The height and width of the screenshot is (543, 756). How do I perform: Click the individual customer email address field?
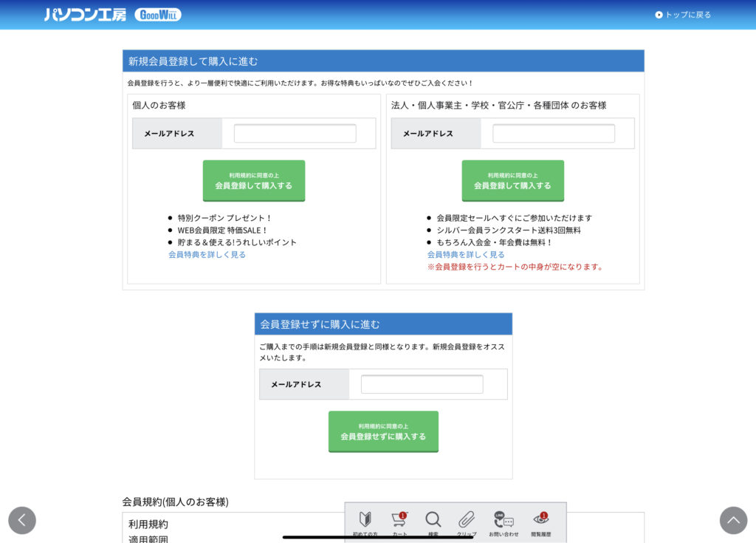(294, 133)
